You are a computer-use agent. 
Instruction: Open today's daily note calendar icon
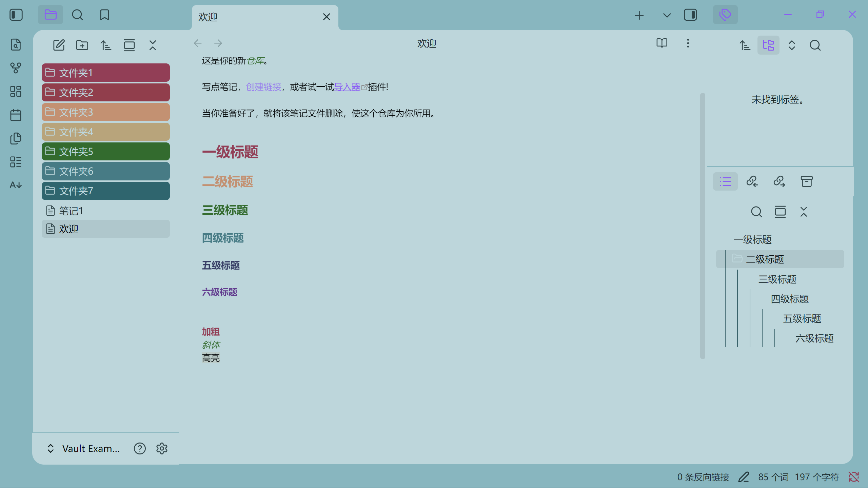pos(16,115)
